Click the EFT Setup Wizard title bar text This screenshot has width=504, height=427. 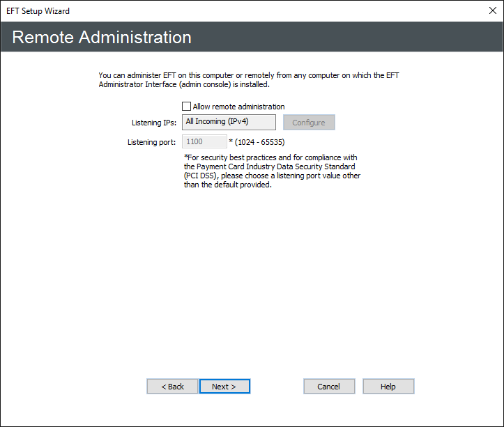38,11
